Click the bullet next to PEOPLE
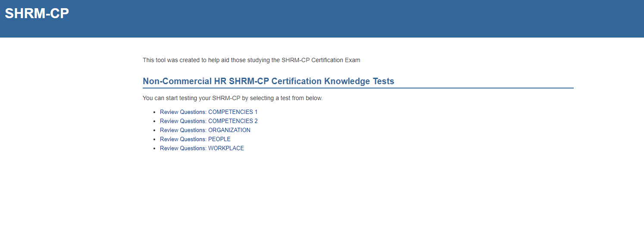 coord(154,139)
